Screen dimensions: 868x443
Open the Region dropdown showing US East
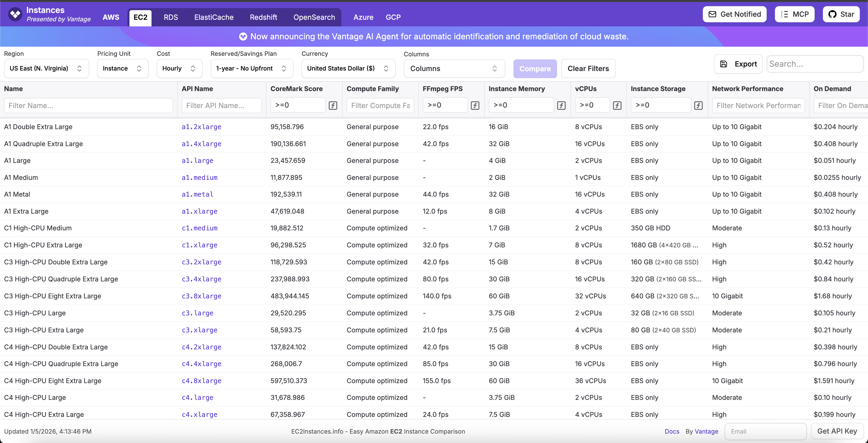[46, 69]
